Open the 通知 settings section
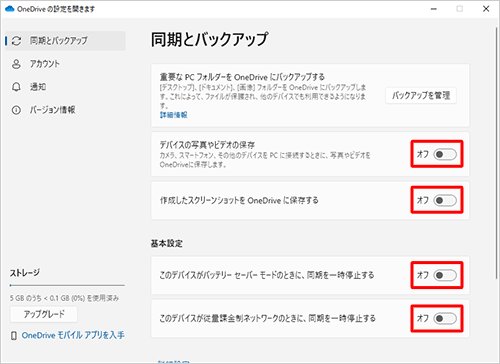This screenshot has width=500, height=364. click(x=65, y=87)
